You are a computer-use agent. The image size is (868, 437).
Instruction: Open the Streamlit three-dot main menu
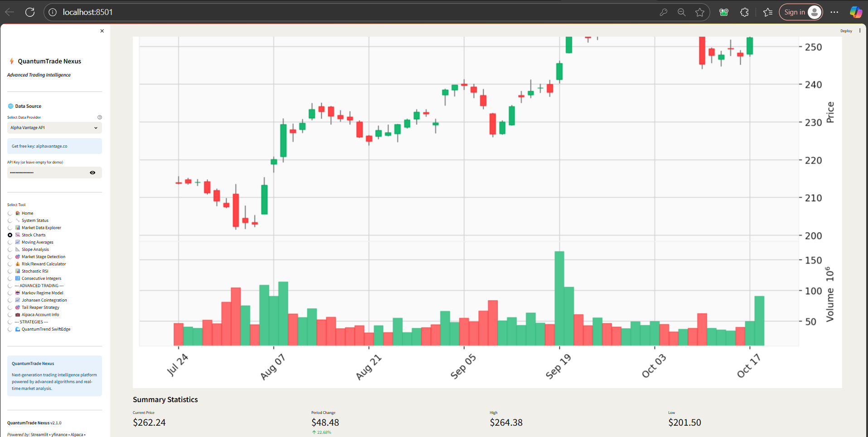point(860,31)
